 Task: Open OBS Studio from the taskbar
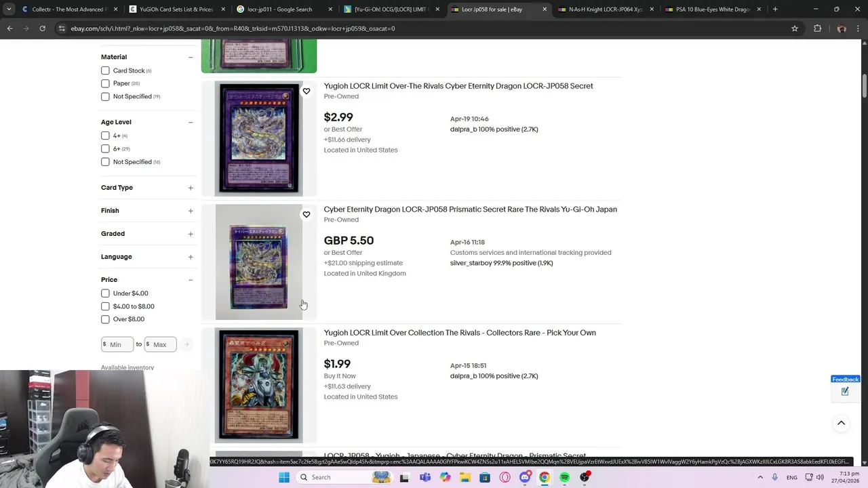click(x=585, y=477)
